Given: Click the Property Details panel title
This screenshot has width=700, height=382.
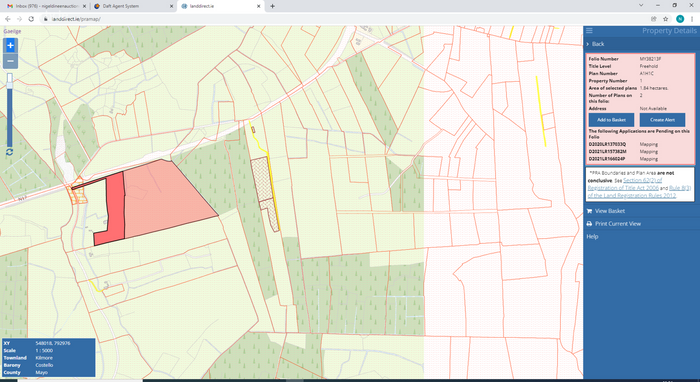Looking at the screenshot, I should [669, 30].
